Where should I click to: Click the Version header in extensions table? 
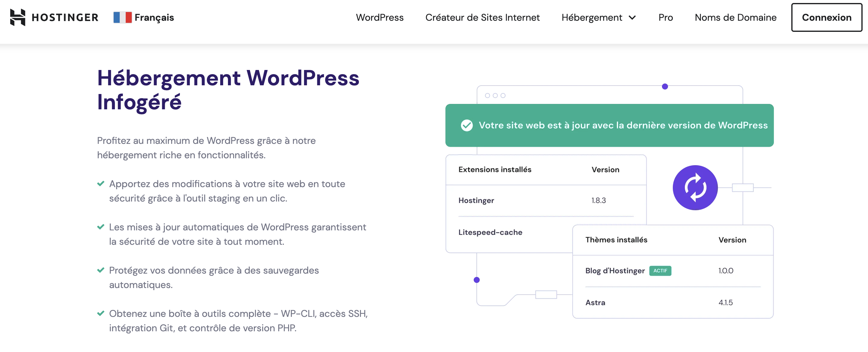point(605,170)
